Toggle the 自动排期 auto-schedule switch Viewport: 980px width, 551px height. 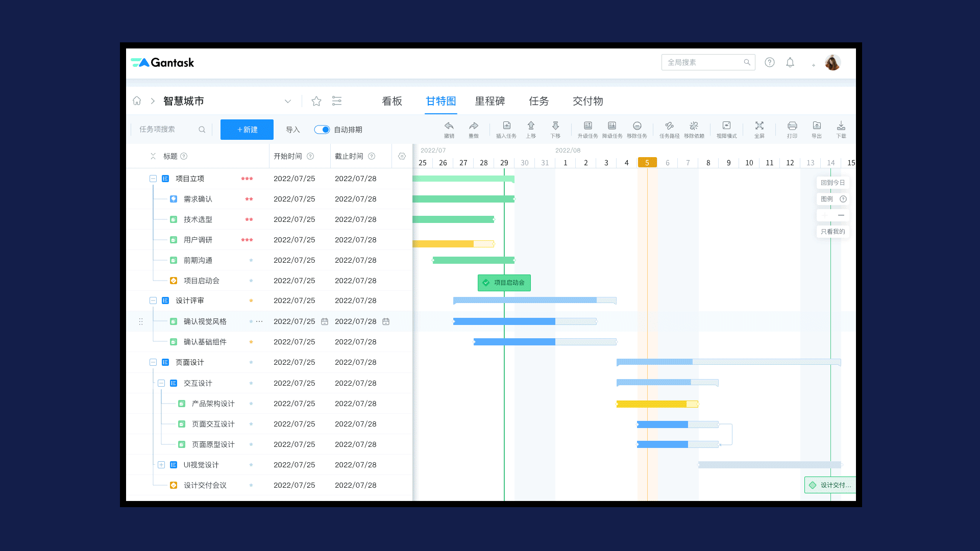click(x=322, y=130)
